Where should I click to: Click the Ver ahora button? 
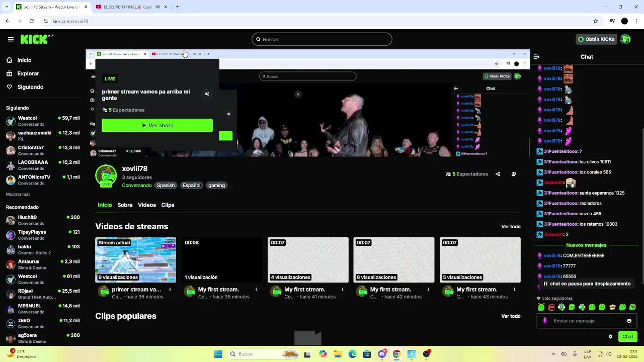coord(157,126)
